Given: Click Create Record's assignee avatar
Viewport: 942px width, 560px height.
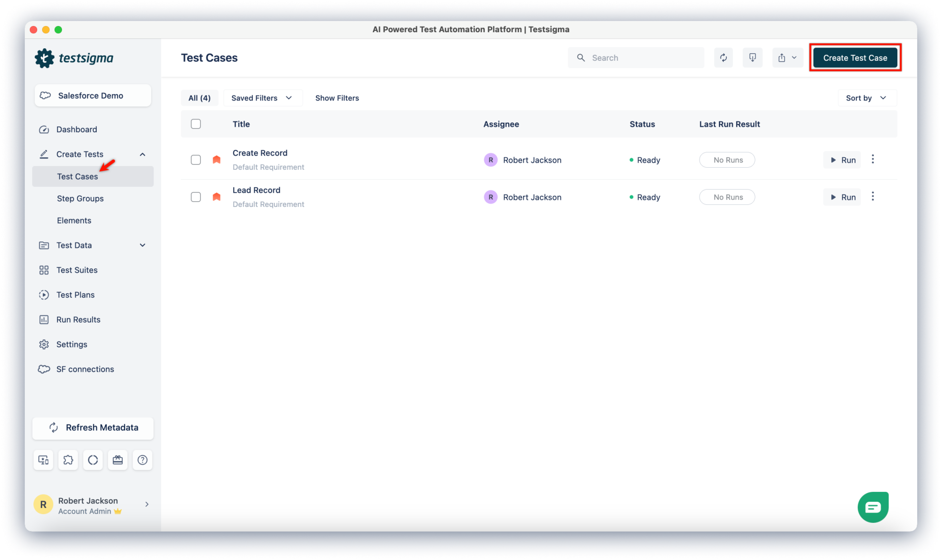Looking at the screenshot, I should [491, 160].
